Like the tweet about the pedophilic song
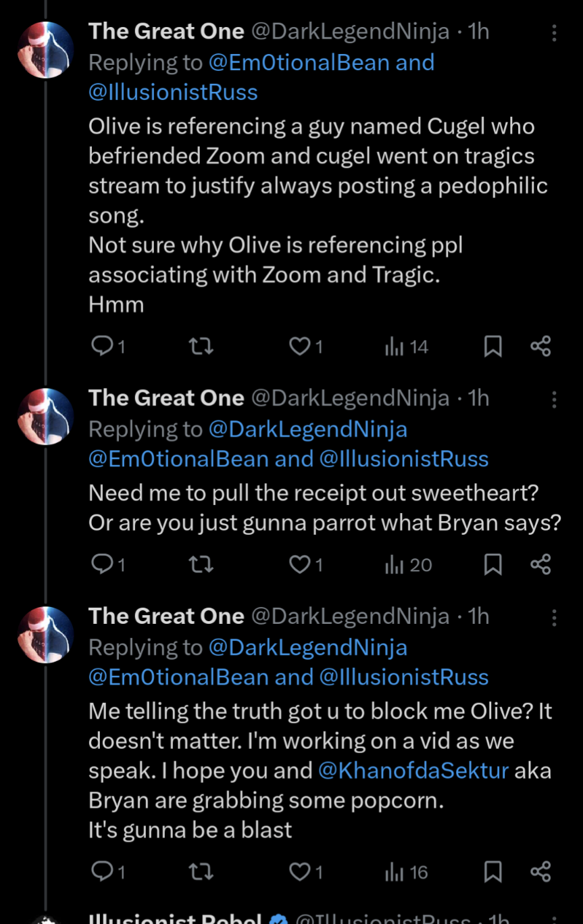This screenshot has width=583, height=924. (x=299, y=347)
